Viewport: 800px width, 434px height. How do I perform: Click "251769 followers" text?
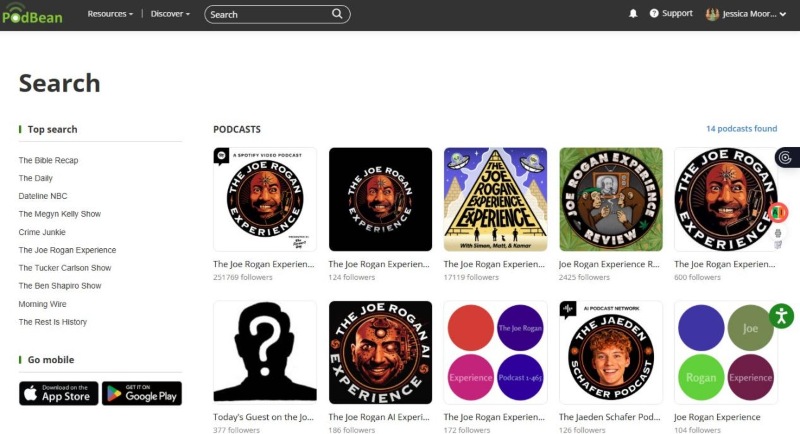click(243, 277)
